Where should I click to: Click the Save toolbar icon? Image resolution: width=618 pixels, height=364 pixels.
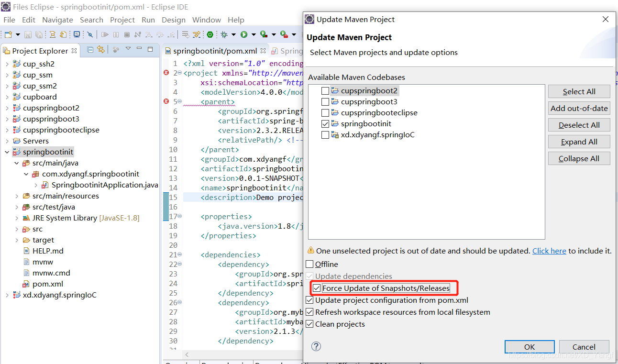(28, 34)
